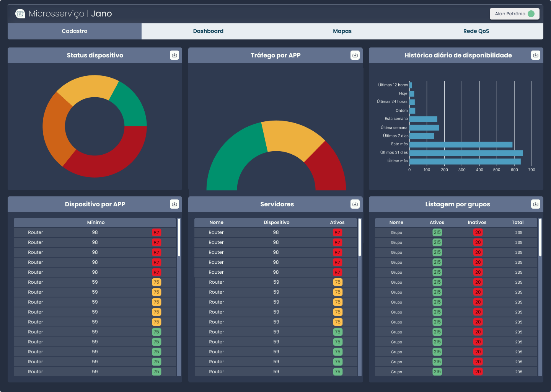The width and height of the screenshot is (551, 392).
Task: Click the Últimas 12 horas label
Action: tap(393, 85)
